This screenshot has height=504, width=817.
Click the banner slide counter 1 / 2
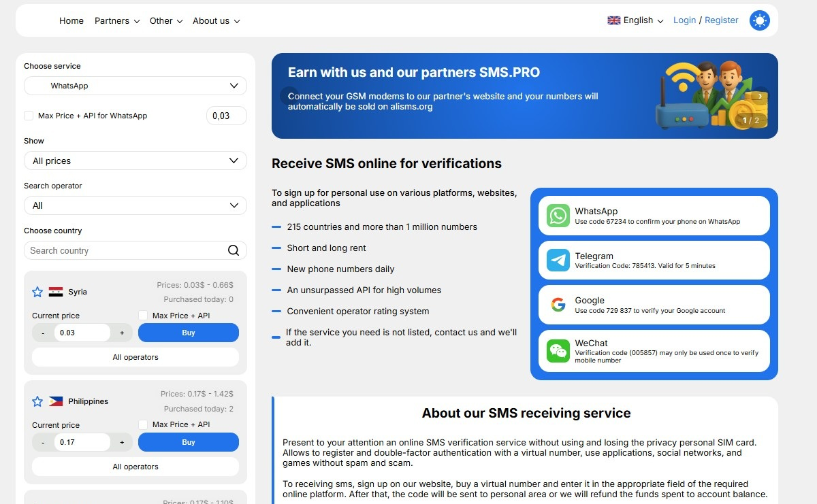click(751, 120)
